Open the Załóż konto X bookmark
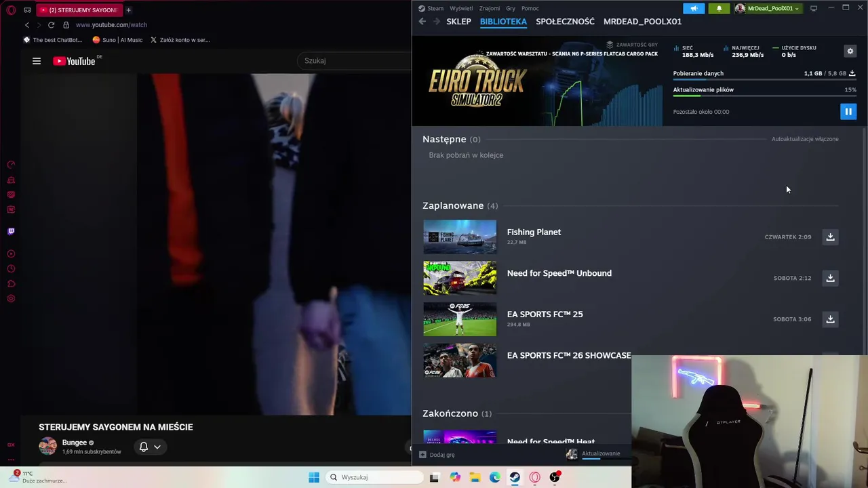The image size is (868, 488). pyautogui.click(x=180, y=40)
